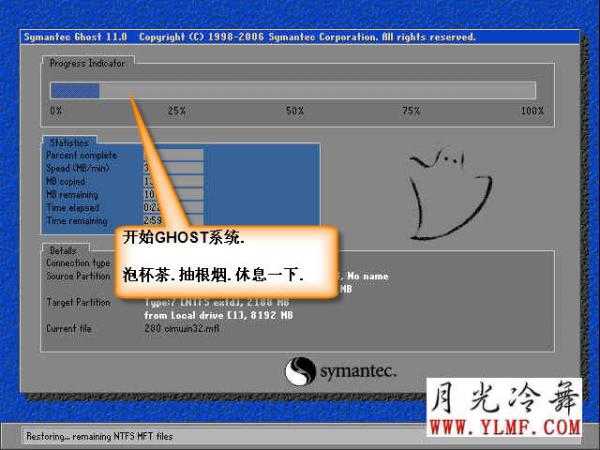
Task: Click the Time elapsed label
Action: coord(73,207)
